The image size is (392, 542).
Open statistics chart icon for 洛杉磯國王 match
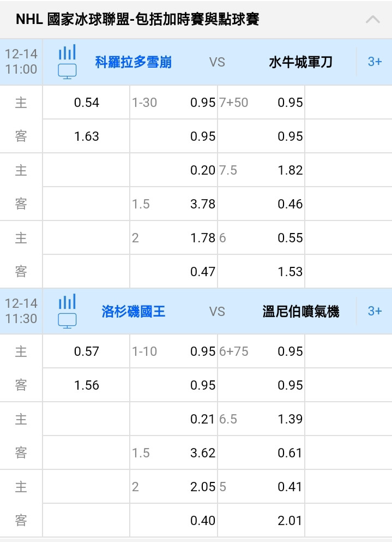point(67,301)
